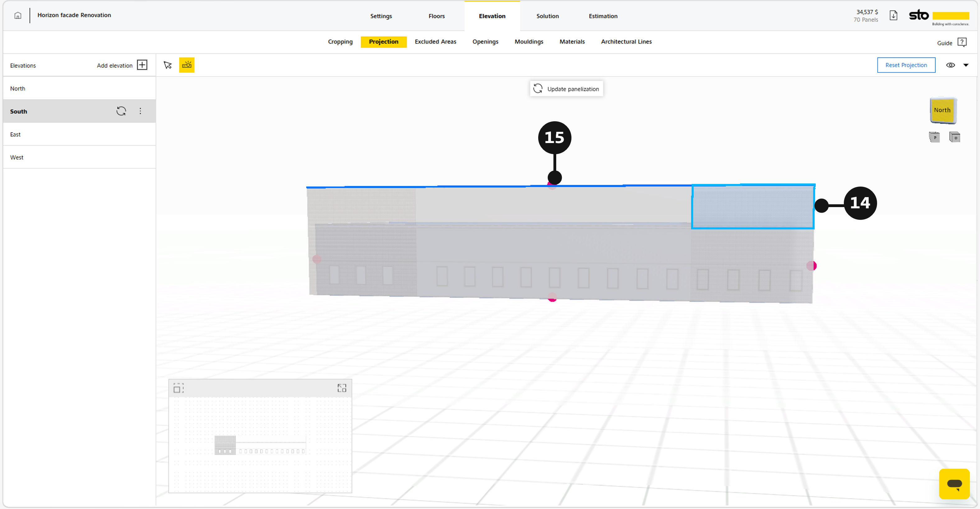Click the minimap building thumbnail

[260, 445]
